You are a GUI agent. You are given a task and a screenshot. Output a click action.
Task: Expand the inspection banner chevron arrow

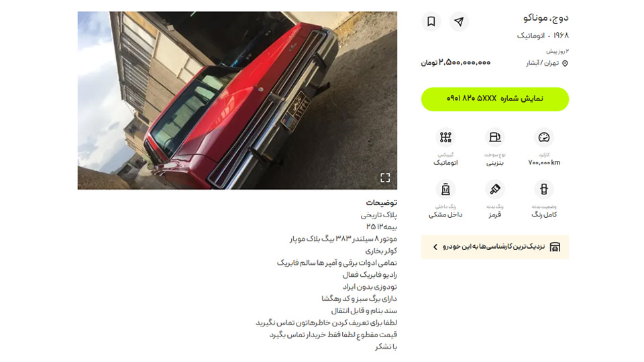pos(435,247)
